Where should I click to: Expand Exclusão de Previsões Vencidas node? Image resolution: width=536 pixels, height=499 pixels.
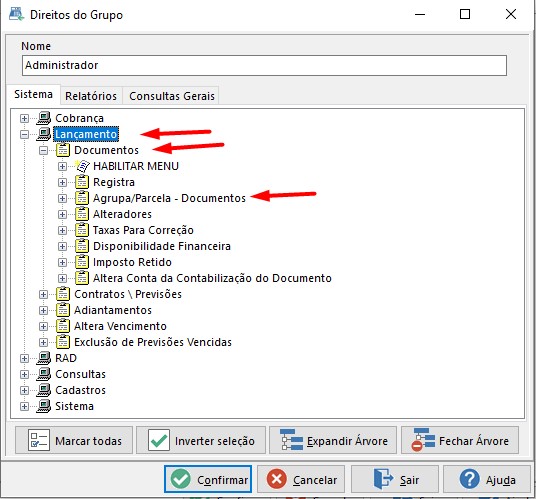[x=43, y=342]
